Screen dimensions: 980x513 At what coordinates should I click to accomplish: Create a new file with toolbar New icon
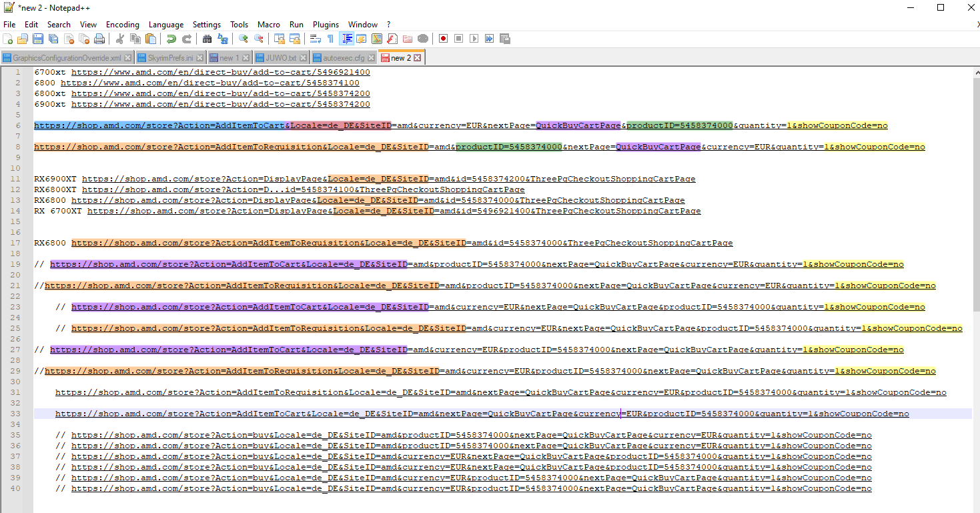(8, 39)
